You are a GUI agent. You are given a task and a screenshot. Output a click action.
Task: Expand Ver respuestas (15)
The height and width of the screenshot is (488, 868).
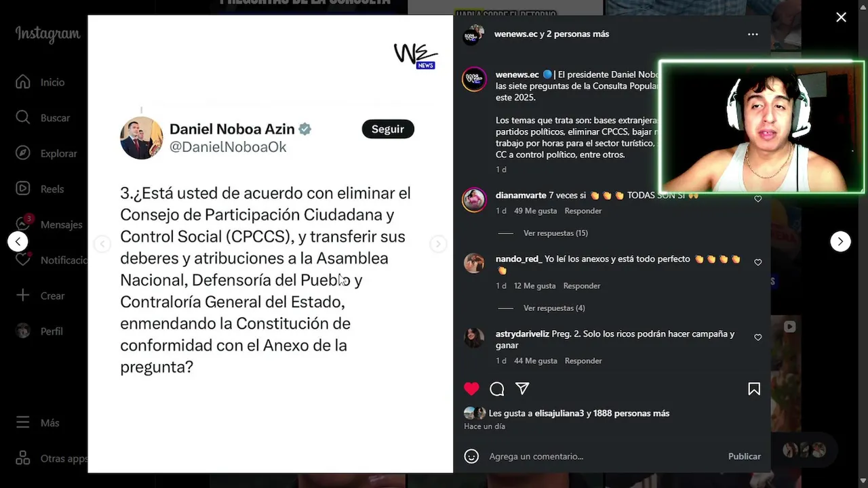click(555, 233)
